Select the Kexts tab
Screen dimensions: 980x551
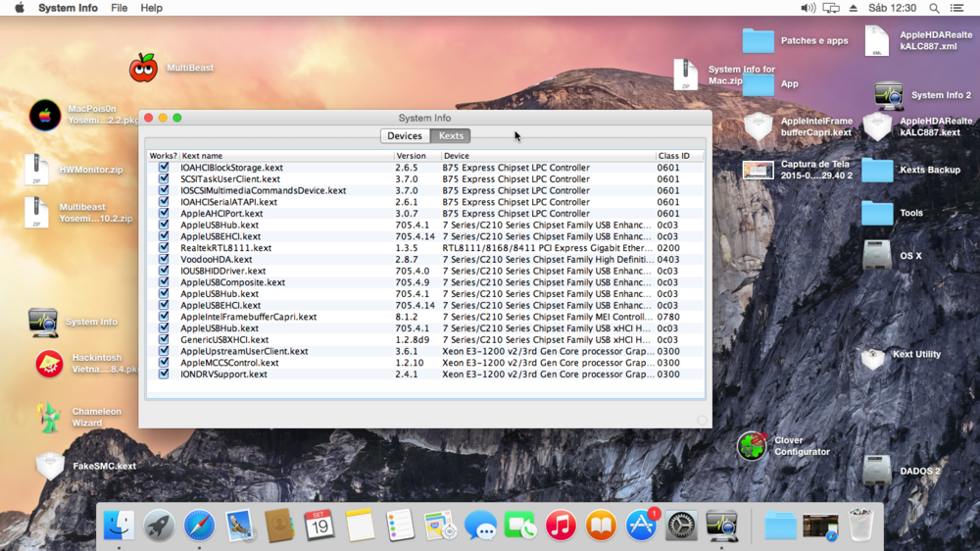click(451, 136)
